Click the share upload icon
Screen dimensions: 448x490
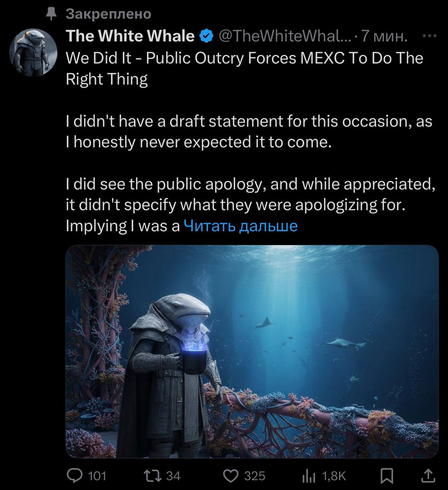tap(428, 475)
